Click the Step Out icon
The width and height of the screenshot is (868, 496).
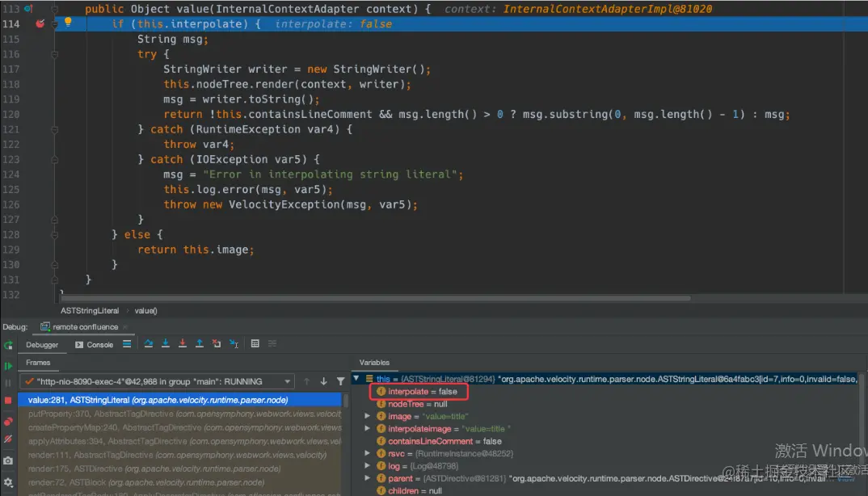[x=200, y=344]
